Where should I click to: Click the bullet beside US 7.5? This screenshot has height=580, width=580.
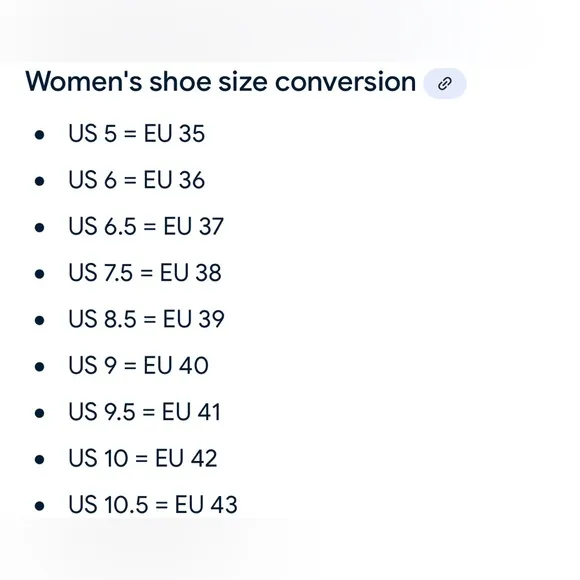(x=39, y=274)
